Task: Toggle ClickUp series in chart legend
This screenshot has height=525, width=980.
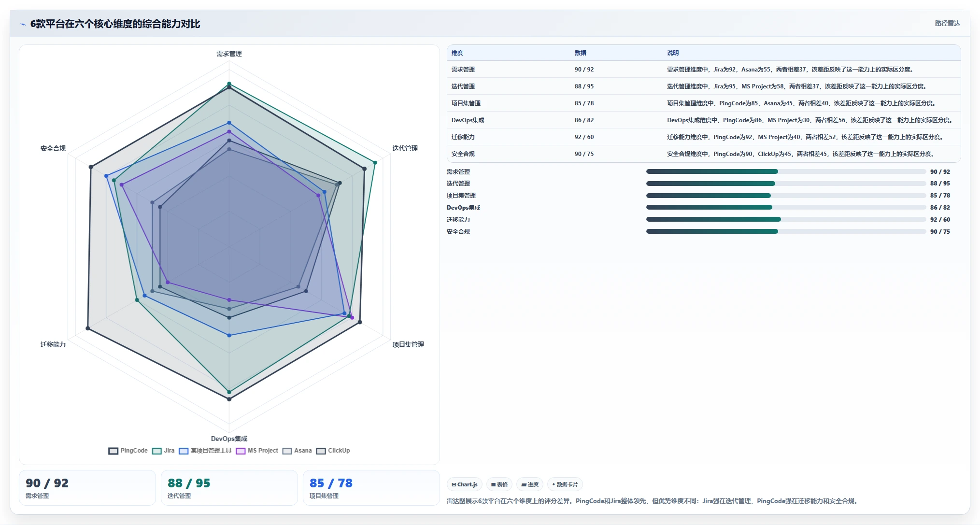Action: [x=333, y=451]
